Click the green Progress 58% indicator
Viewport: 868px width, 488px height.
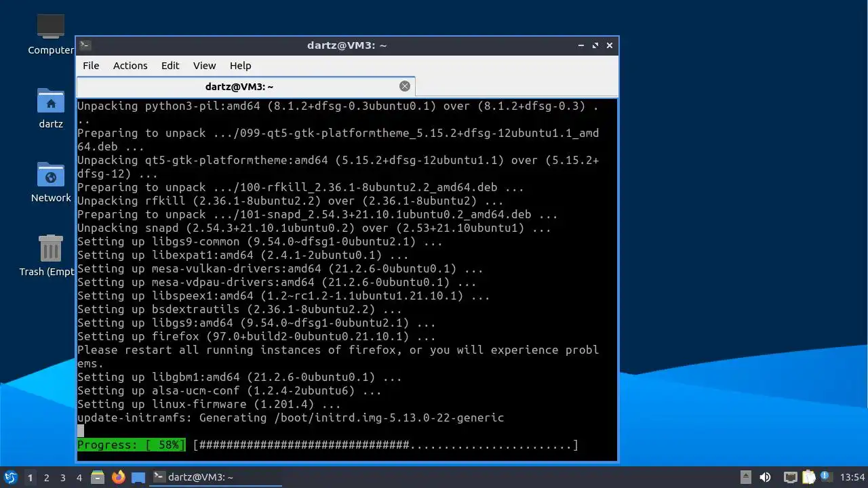131,445
